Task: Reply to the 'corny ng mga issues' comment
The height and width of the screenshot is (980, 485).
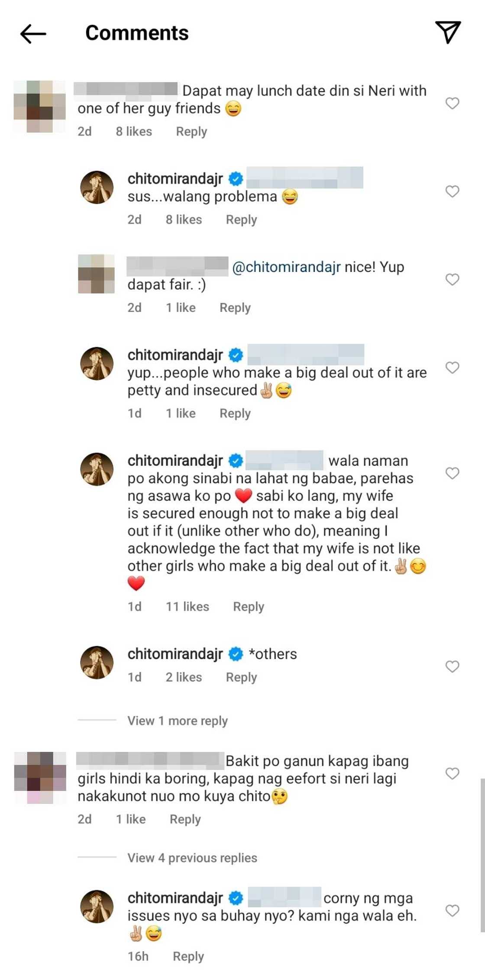Action: tap(188, 956)
